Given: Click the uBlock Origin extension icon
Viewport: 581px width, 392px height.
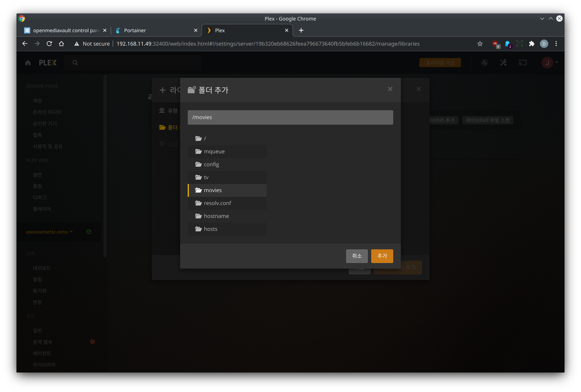Looking at the screenshot, I should pos(495,44).
